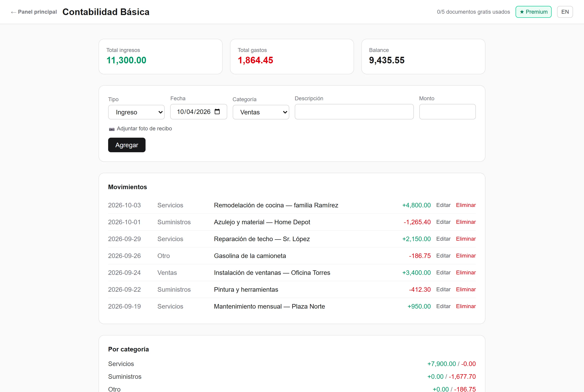Edit the Instalación de ventanas entry
Viewport: 584px width, 392px height.
pos(443,273)
